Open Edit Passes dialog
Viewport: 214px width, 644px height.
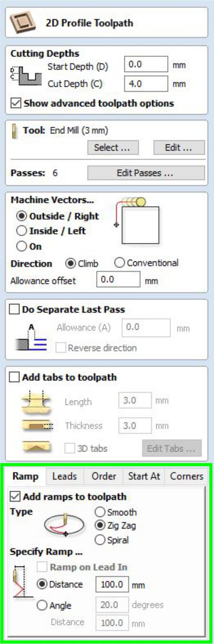146,173
